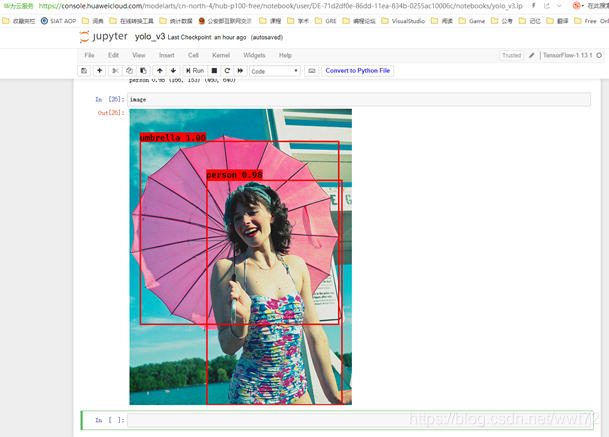This screenshot has width=609, height=437.
Task: Restart the kernel using the circular arrow
Action: coord(227,71)
